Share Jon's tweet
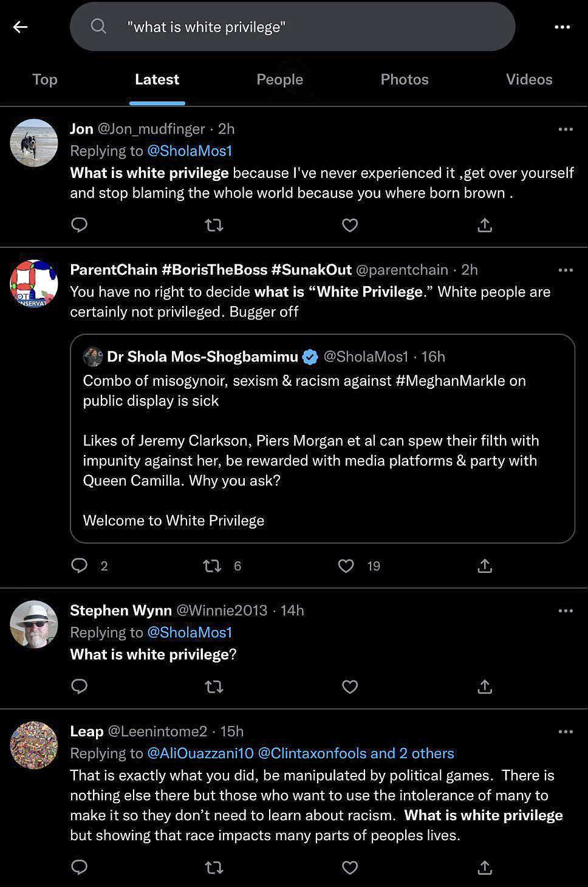This screenshot has width=588, height=887. 485,225
